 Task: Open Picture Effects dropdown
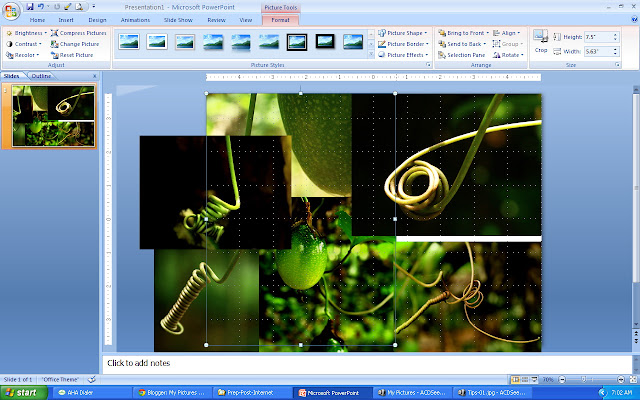(403, 55)
